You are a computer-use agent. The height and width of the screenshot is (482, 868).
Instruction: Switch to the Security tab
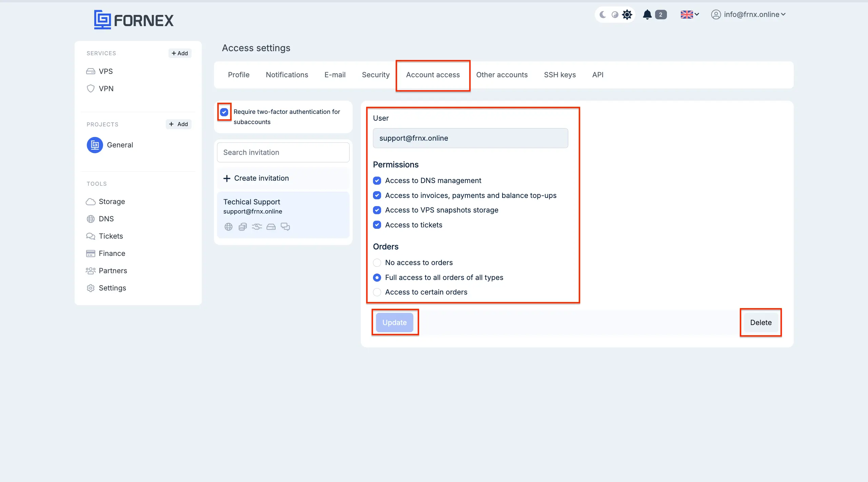tap(376, 75)
